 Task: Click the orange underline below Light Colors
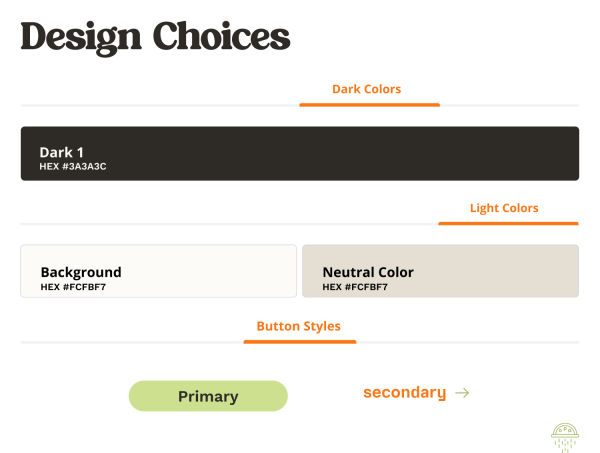pos(508,223)
